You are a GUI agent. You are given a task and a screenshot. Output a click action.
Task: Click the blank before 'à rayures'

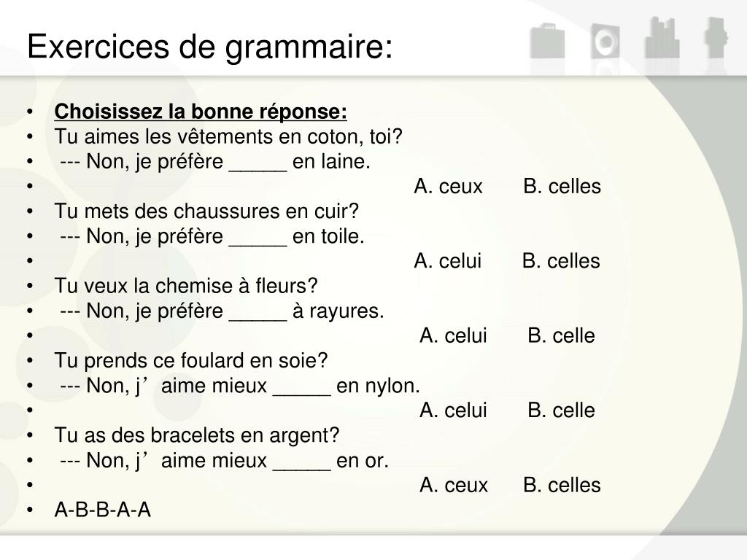point(258,314)
